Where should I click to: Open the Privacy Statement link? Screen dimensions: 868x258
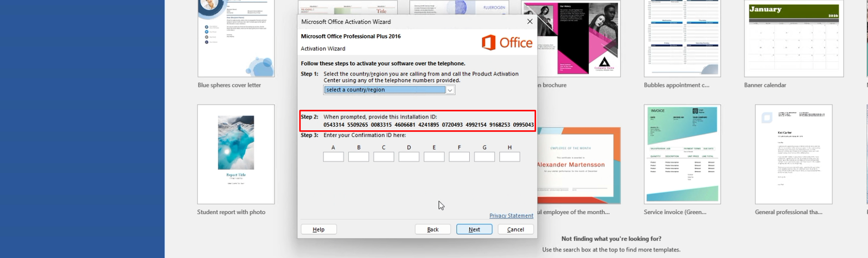[511, 216]
